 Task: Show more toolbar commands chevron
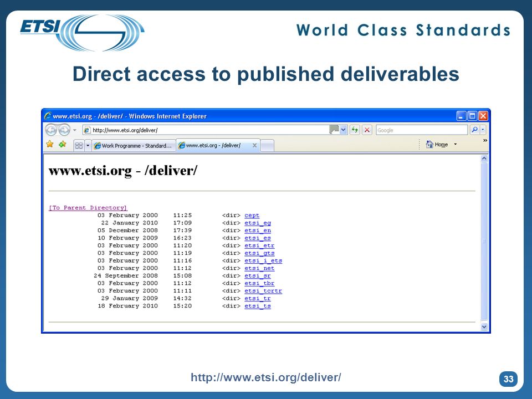485,140
